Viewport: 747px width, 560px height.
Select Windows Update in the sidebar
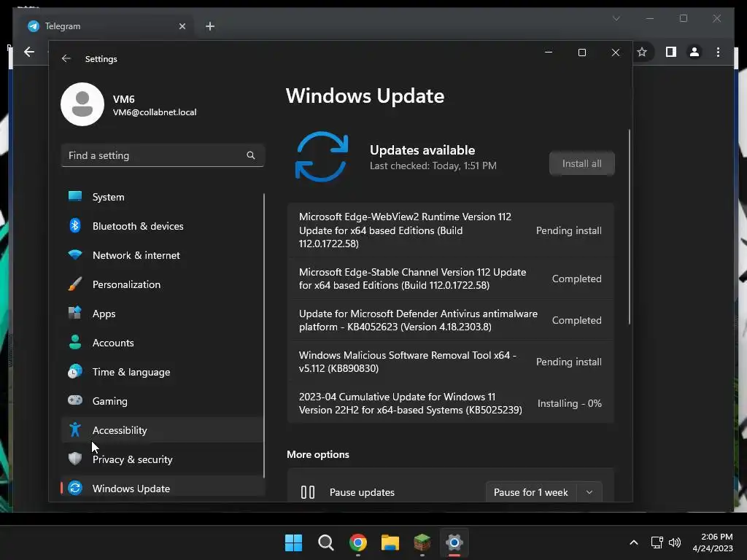point(162,488)
